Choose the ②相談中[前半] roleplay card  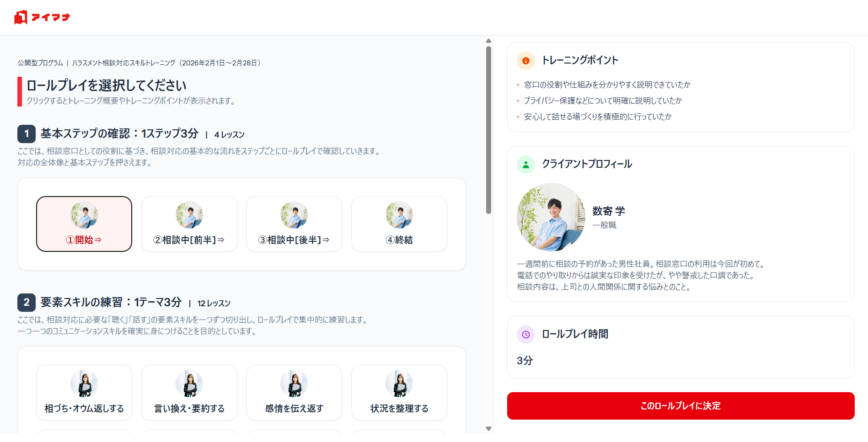(x=189, y=224)
